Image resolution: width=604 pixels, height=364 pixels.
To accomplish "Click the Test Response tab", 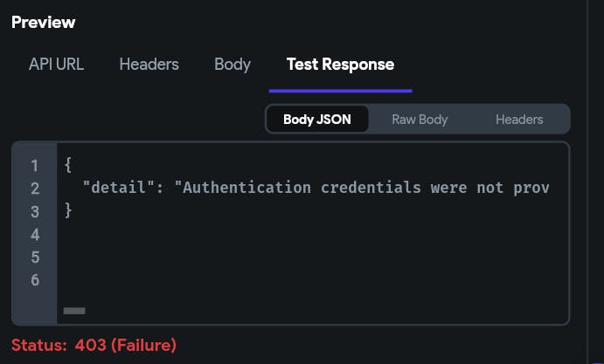I will (340, 65).
